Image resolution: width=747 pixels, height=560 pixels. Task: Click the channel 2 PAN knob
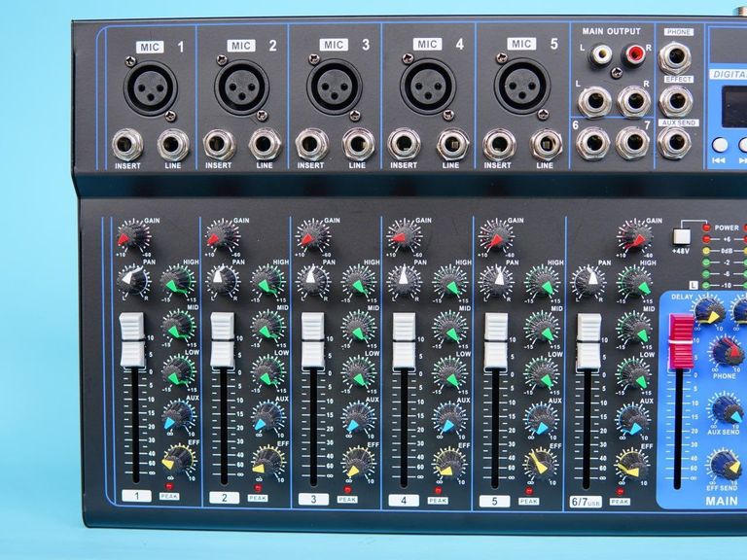coord(222,281)
